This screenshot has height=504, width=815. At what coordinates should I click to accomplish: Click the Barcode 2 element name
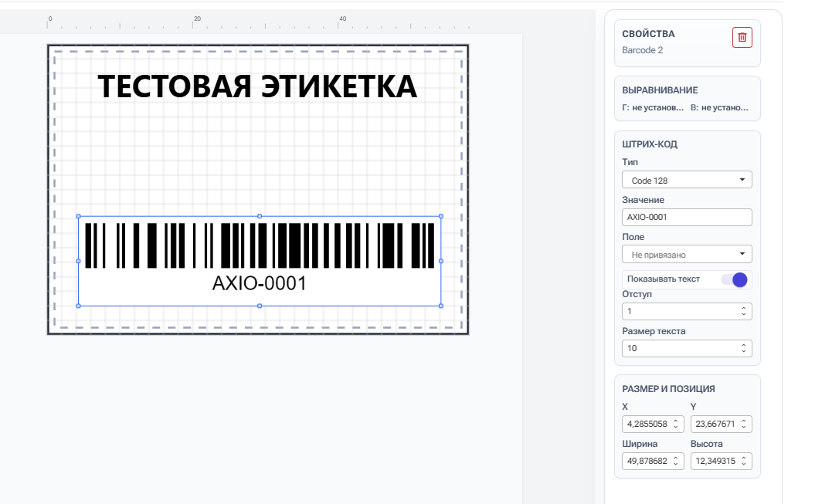coord(643,50)
